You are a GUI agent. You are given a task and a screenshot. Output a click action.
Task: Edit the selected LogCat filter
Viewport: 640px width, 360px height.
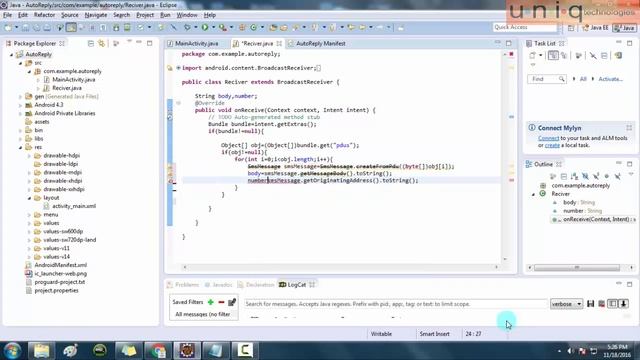[x=232, y=302]
